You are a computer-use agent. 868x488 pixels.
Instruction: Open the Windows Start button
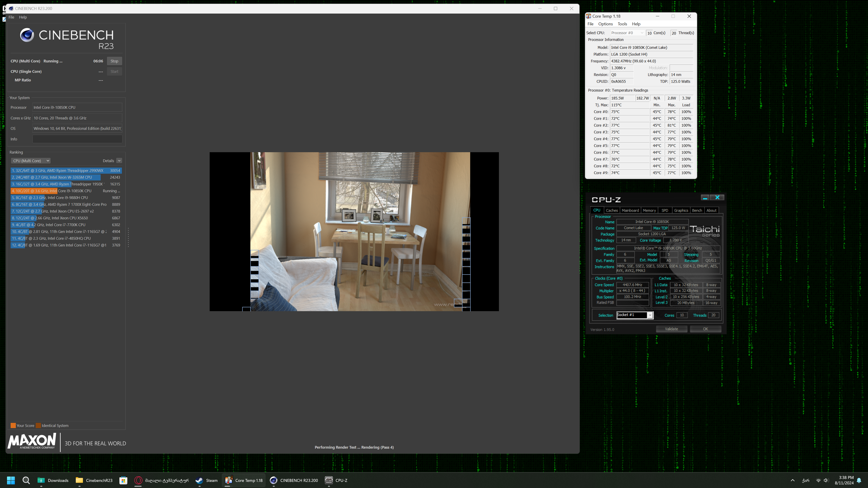click(11, 480)
